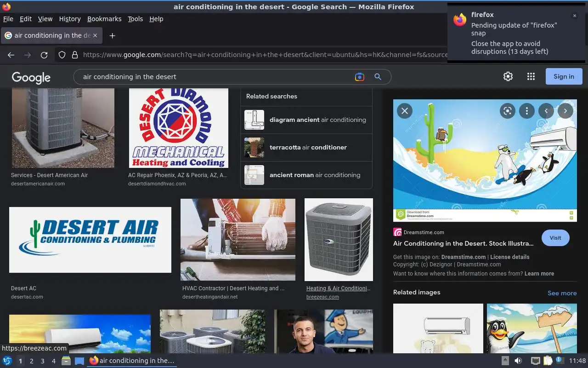Click the taskbar clock showing 11:48
Image resolution: width=588 pixels, height=368 pixels.
tap(577, 361)
